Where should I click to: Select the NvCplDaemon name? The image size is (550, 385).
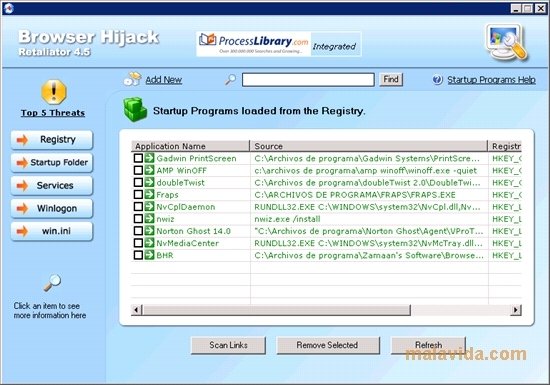[x=186, y=207]
